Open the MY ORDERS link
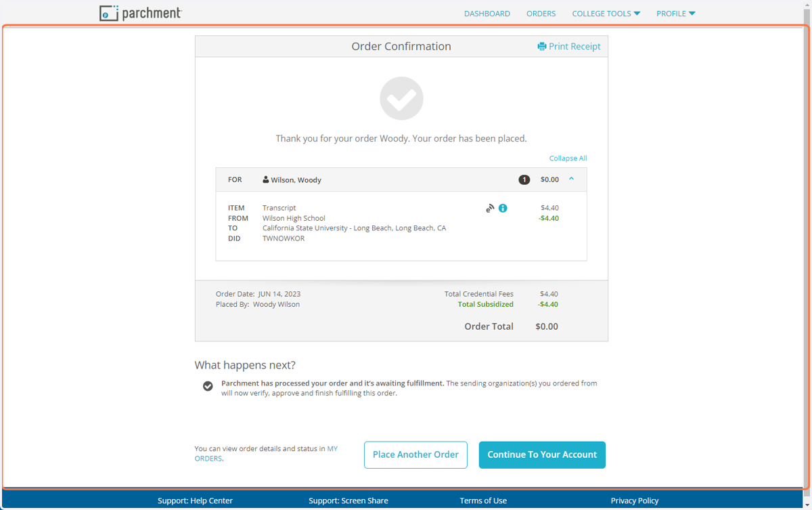Screen dimensions: 812x510 [x=266, y=454]
